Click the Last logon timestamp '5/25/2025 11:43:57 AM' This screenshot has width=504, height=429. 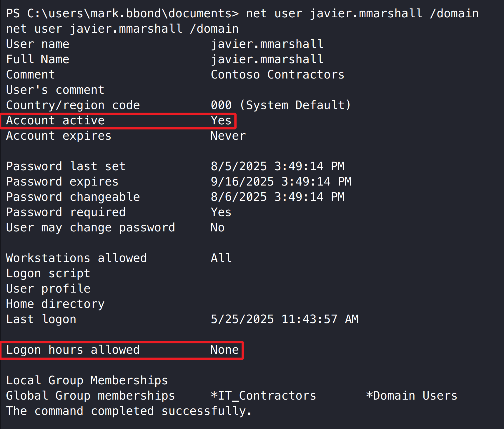(x=285, y=319)
